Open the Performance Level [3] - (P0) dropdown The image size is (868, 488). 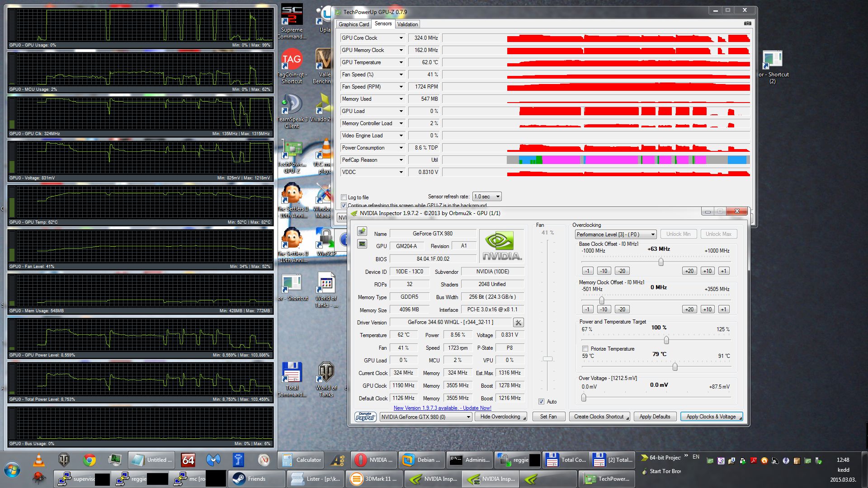[x=615, y=234]
